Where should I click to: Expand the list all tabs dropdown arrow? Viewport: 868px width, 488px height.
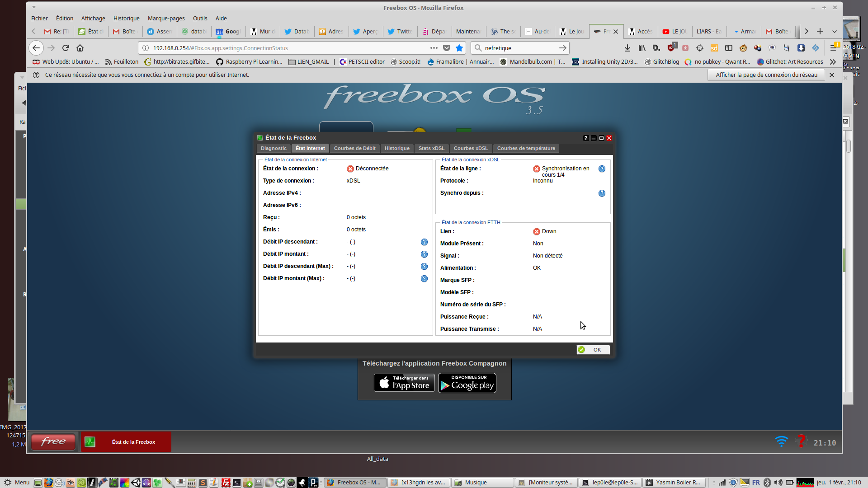click(x=835, y=31)
